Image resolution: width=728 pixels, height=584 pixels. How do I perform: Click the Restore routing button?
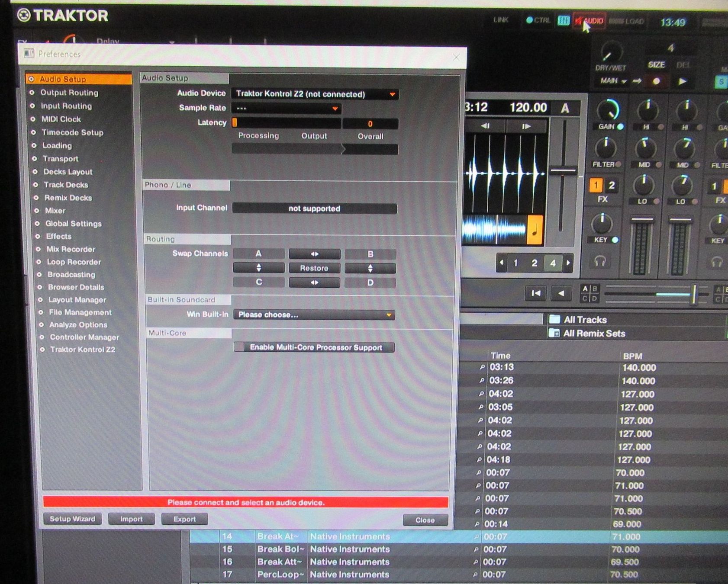pyautogui.click(x=314, y=268)
